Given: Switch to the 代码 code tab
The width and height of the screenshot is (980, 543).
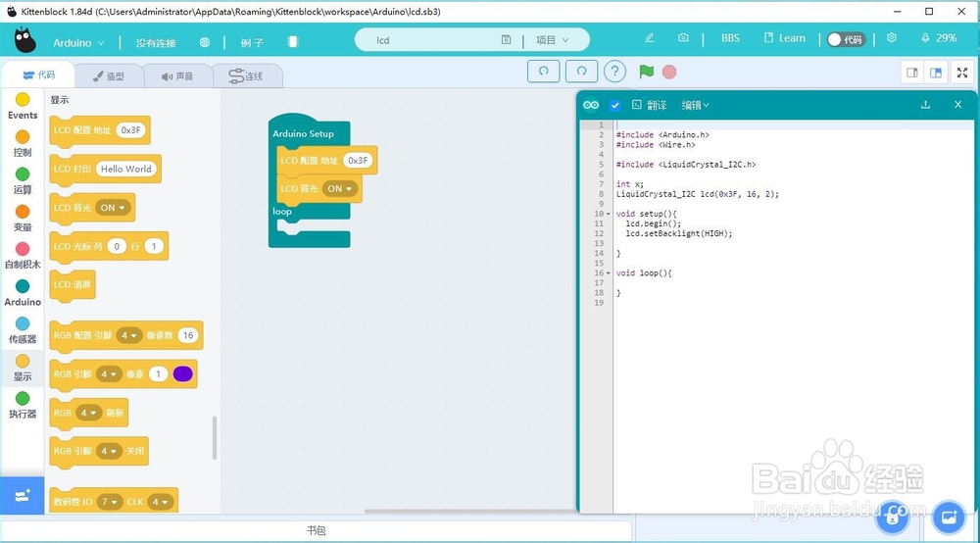Looking at the screenshot, I should click(39, 75).
